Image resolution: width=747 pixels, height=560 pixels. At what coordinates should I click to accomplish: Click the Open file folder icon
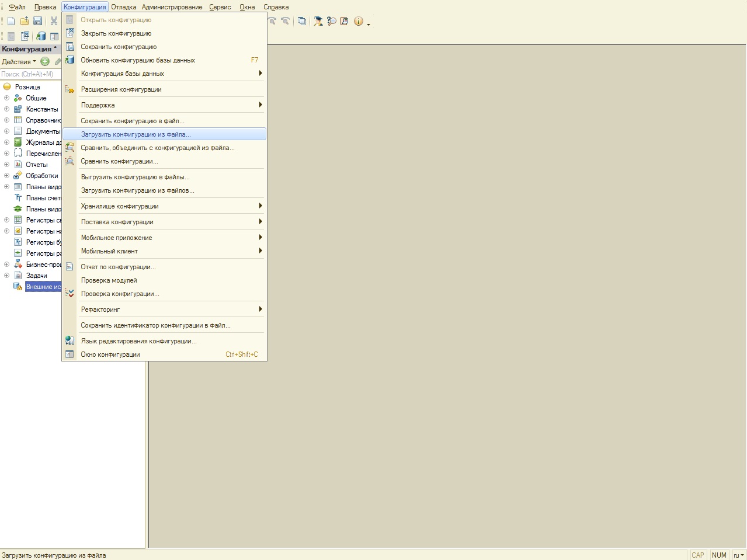pos(25,21)
